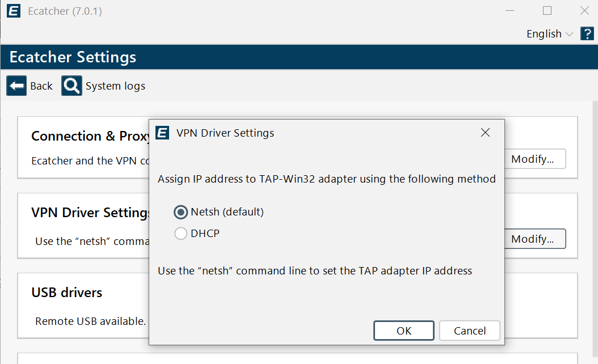The width and height of the screenshot is (598, 364).
Task: Click Ecatcher logo in title bar
Action: pos(14,11)
